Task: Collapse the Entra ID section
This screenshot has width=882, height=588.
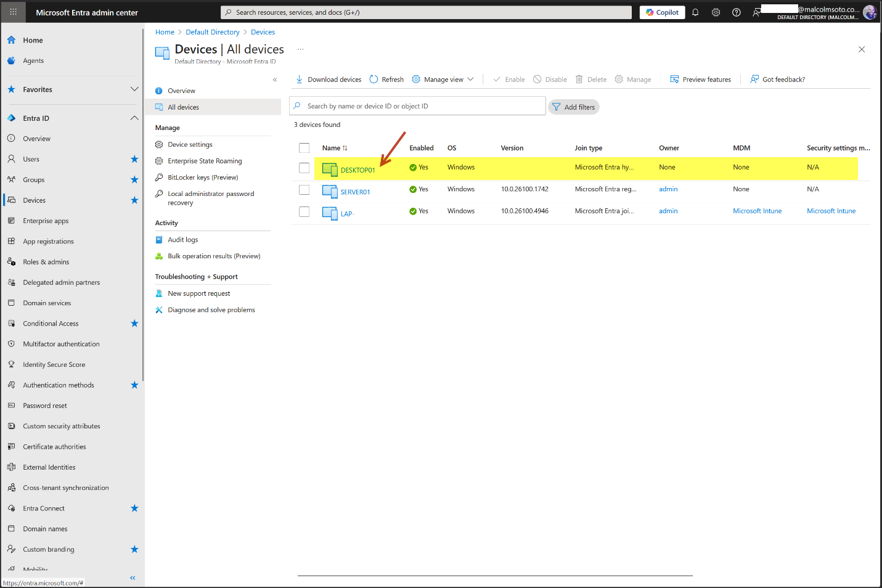Action: pos(134,118)
